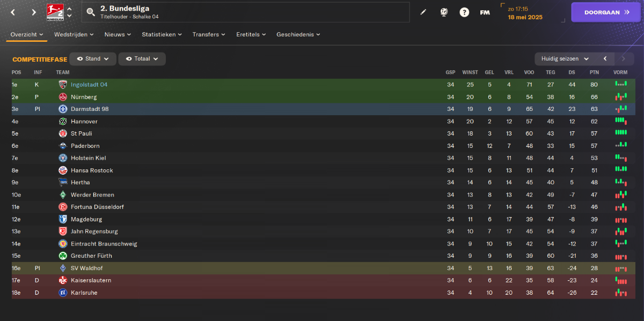Open the Wedstrijden menu tab
644x321 pixels.
(x=74, y=34)
